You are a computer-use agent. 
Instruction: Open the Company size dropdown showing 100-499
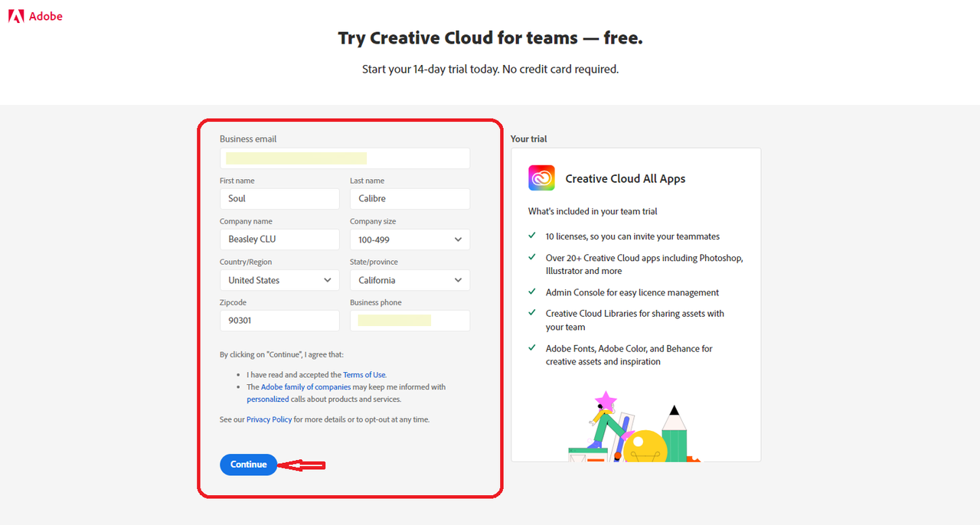(410, 240)
